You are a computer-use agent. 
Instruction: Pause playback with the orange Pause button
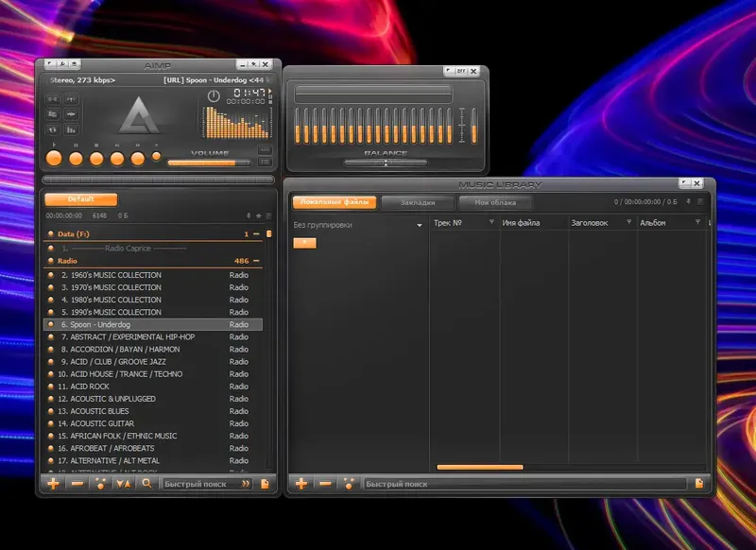pos(76,159)
